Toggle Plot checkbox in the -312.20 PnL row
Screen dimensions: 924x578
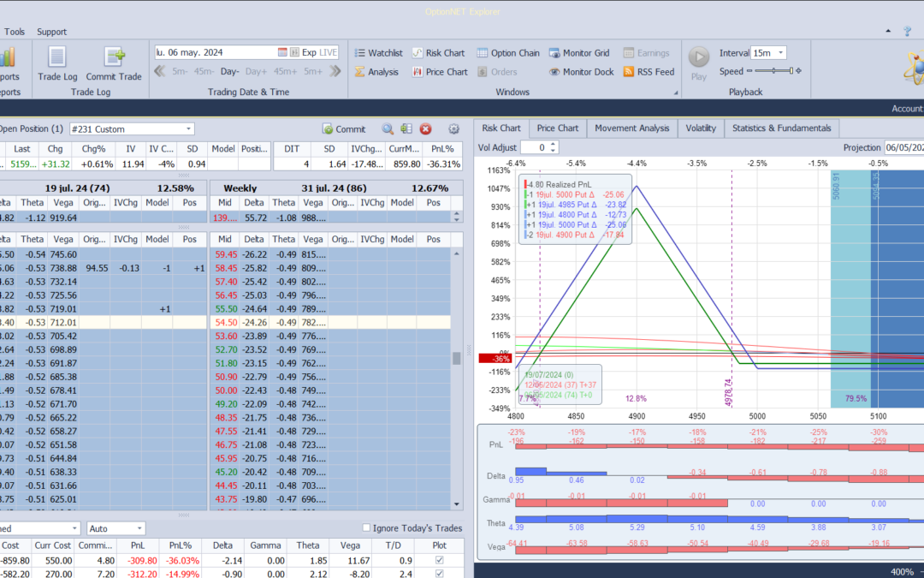[439, 573]
